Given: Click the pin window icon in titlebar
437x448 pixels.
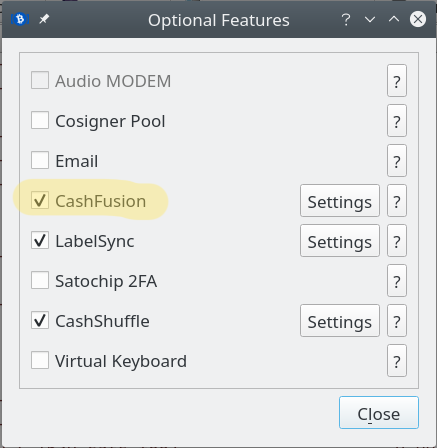Looking at the screenshot, I should pyautogui.click(x=44, y=19).
